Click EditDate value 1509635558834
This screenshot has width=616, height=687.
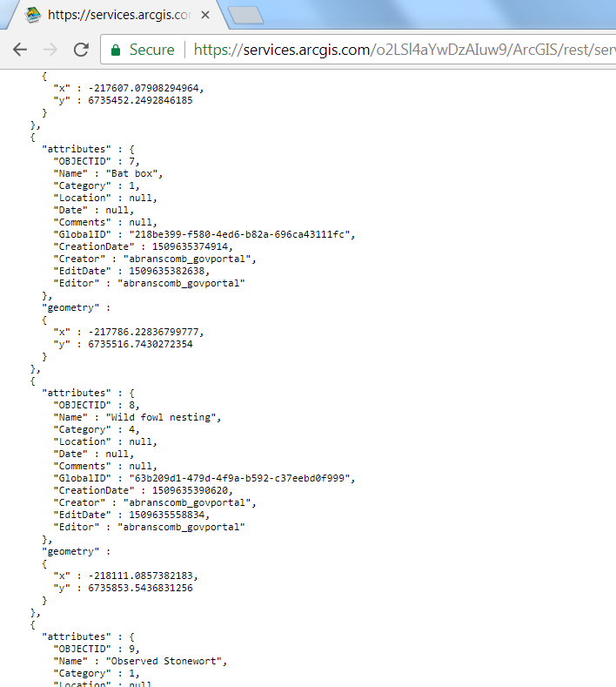166,515
